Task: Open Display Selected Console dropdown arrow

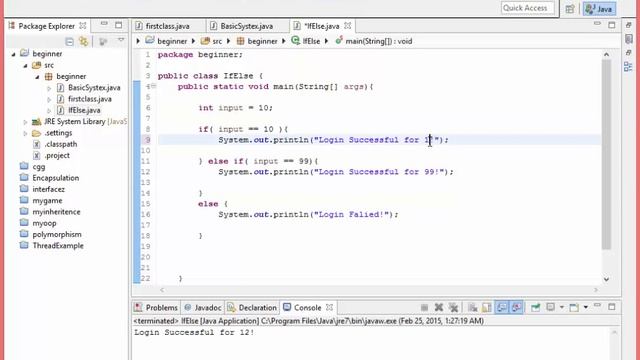Action: tap(562, 307)
